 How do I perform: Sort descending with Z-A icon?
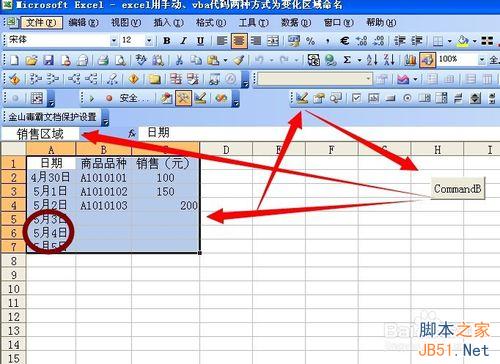(x=389, y=60)
